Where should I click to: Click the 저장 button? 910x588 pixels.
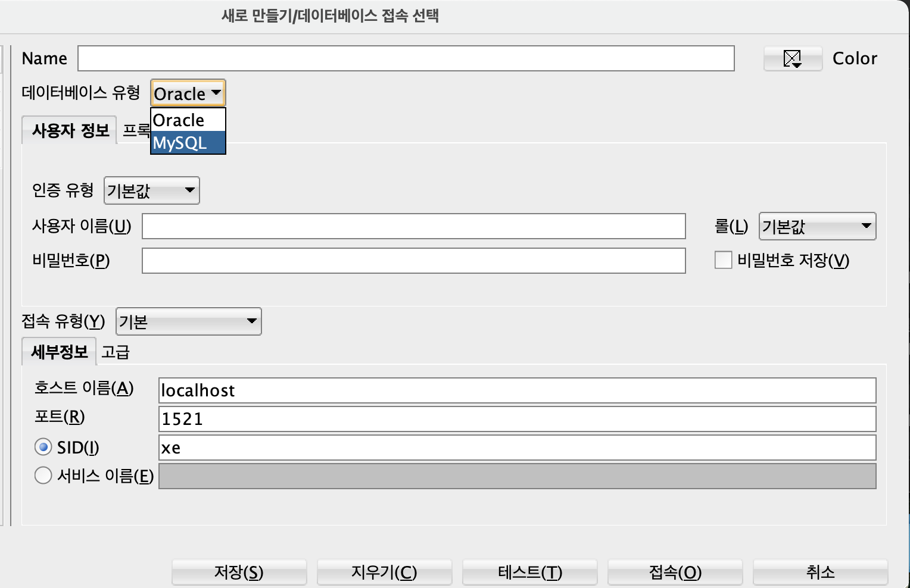tap(239, 572)
